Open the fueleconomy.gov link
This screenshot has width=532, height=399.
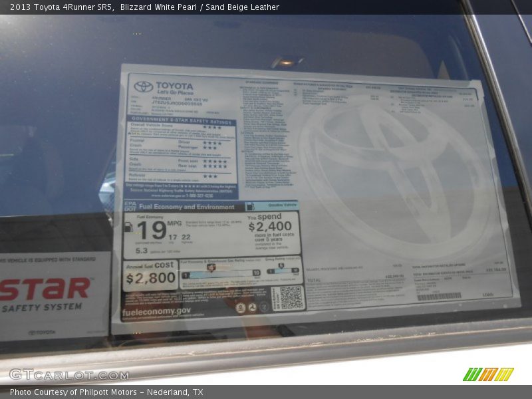(156, 311)
